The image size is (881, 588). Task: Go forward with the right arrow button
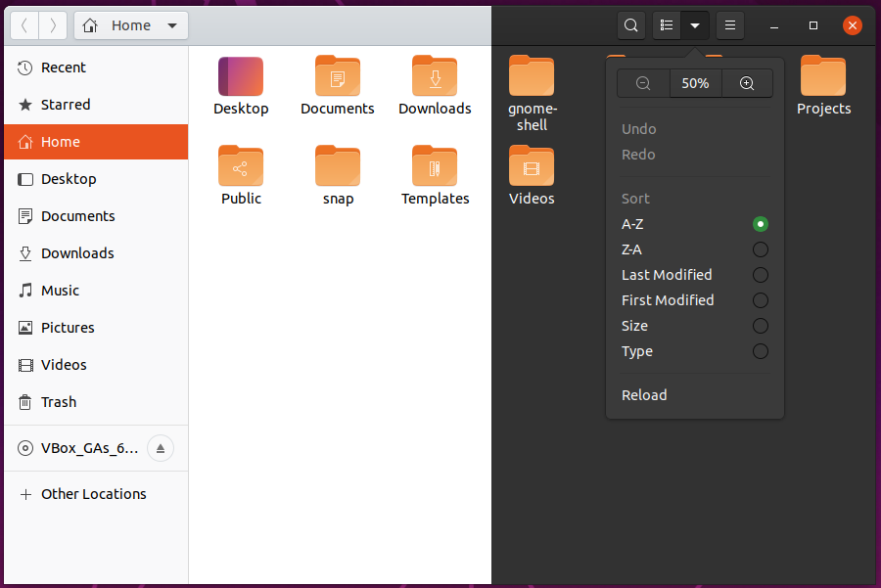click(53, 25)
